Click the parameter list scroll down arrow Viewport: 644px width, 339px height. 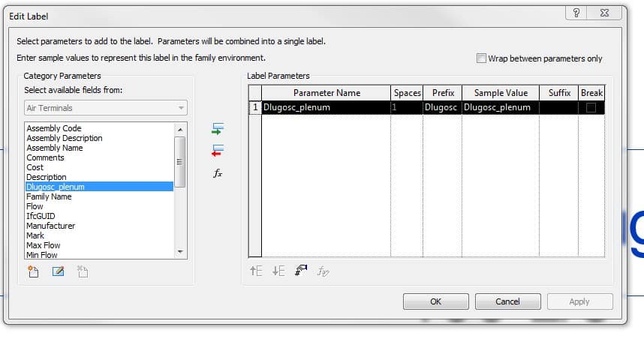pos(180,251)
